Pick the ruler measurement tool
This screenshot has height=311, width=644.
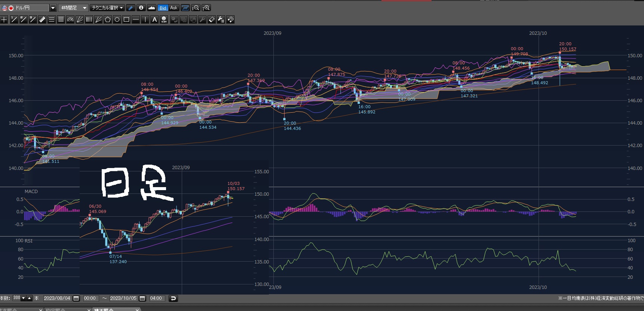click(42, 19)
